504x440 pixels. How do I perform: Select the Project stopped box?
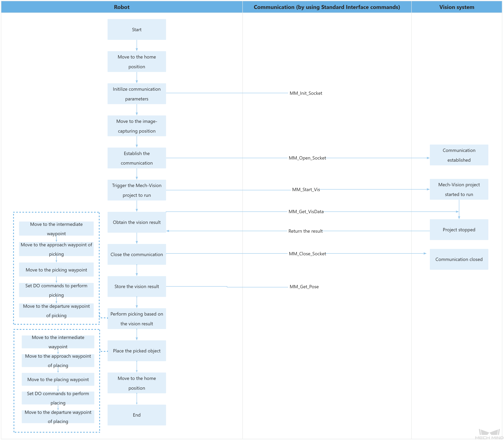click(459, 230)
